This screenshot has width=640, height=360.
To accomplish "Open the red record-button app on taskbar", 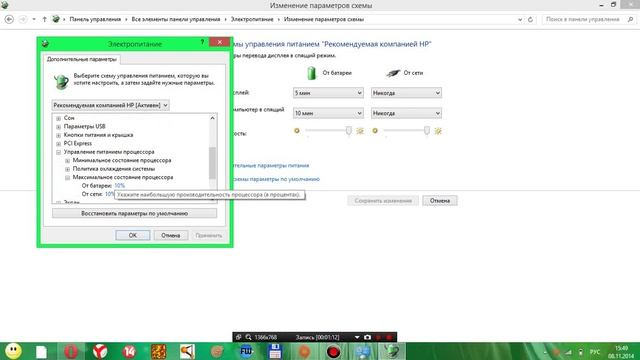I will pyautogui.click(x=333, y=351).
